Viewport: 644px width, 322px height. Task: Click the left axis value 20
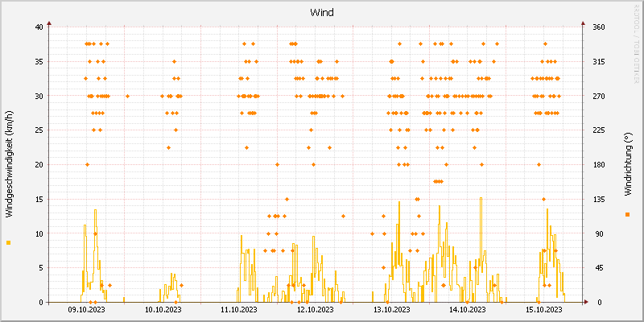[39, 165]
